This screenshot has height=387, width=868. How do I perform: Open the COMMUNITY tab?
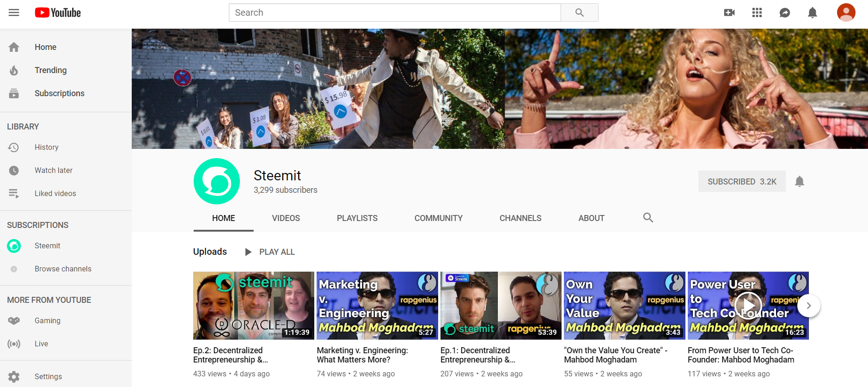pyautogui.click(x=439, y=218)
